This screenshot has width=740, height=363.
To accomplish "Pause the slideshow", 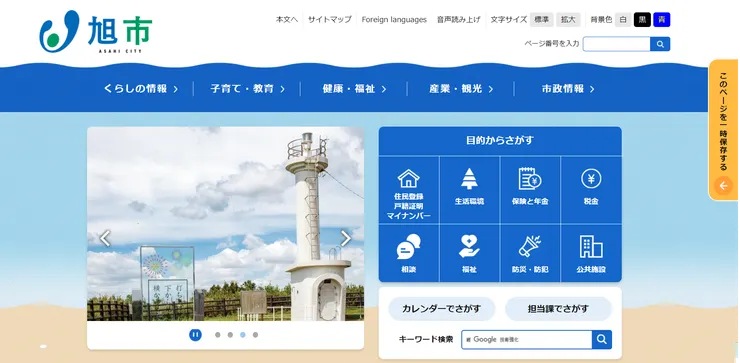I will coord(195,335).
